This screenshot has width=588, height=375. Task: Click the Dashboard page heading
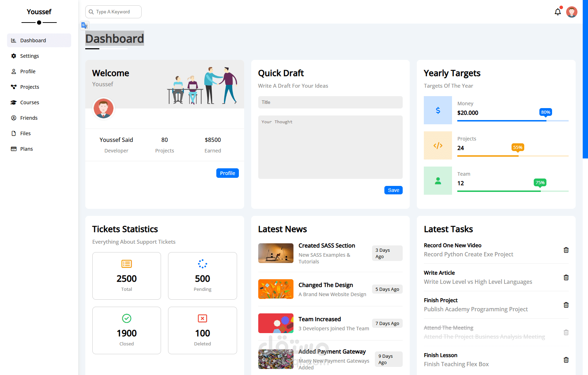tap(114, 38)
